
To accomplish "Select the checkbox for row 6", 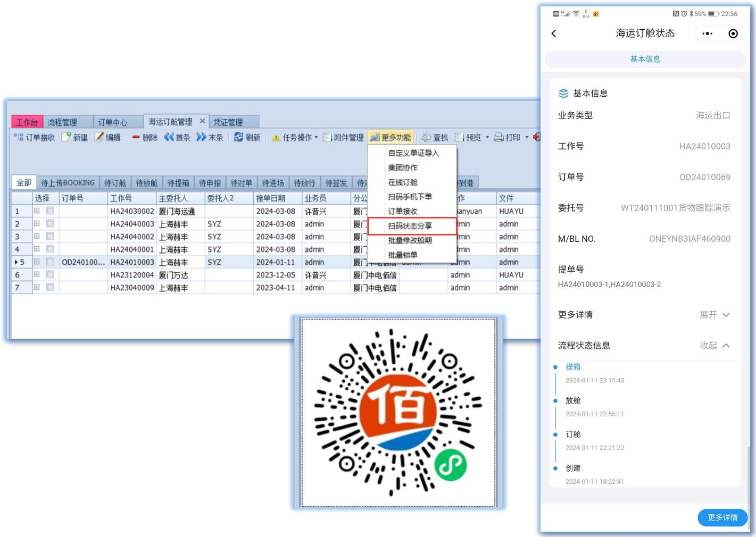I will [x=50, y=274].
